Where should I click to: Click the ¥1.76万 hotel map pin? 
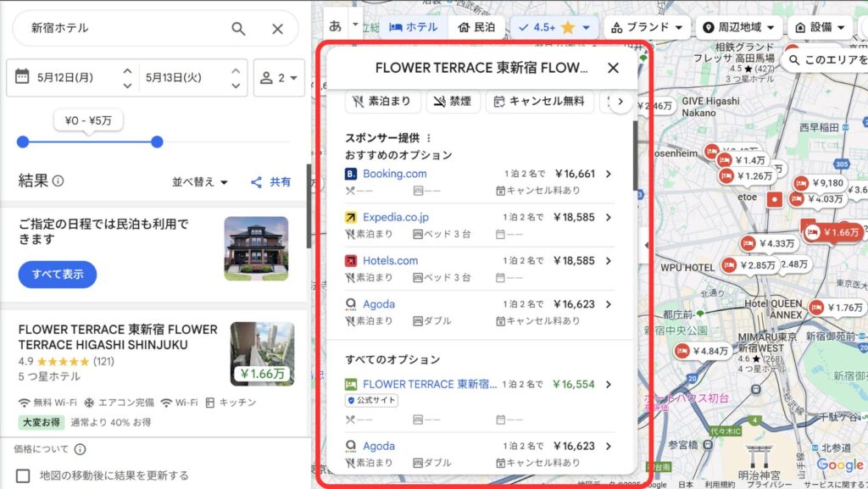click(x=837, y=308)
